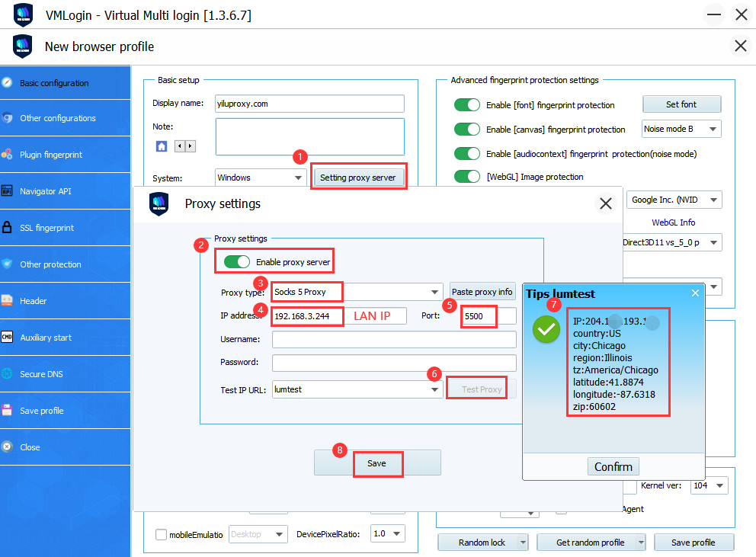Open the System Windows dropdown
Viewport: 756px width, 557px height.
pos(261,178)
